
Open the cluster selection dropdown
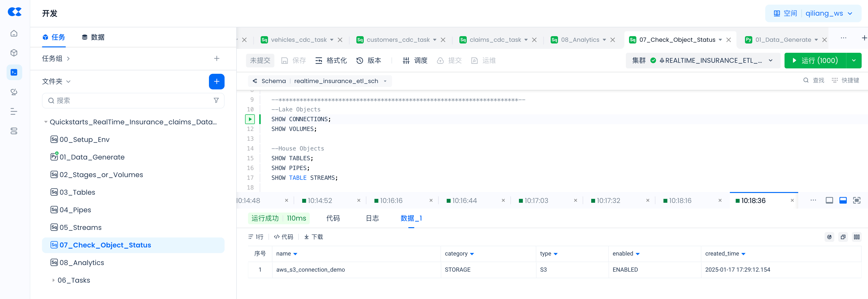(x=770, y=60)
